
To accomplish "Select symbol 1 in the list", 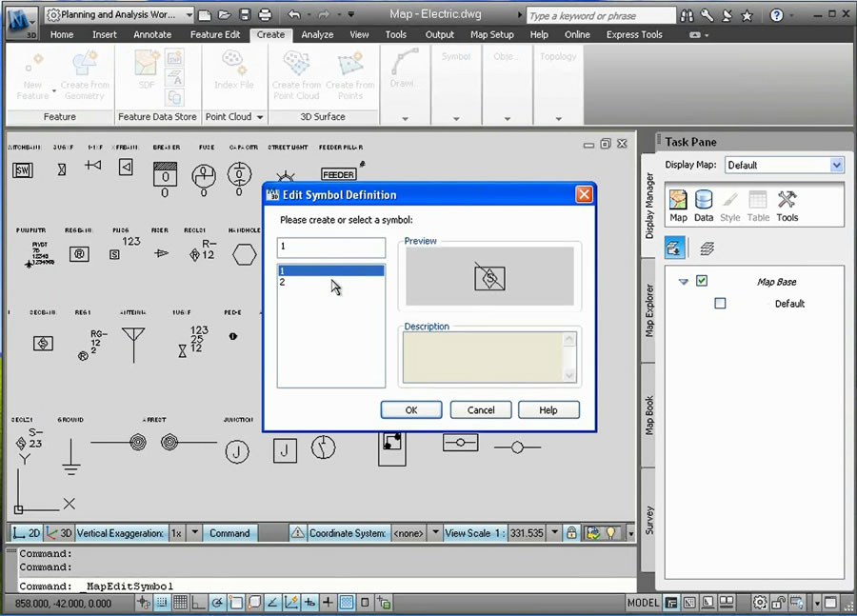I will (x=331, y=270).
